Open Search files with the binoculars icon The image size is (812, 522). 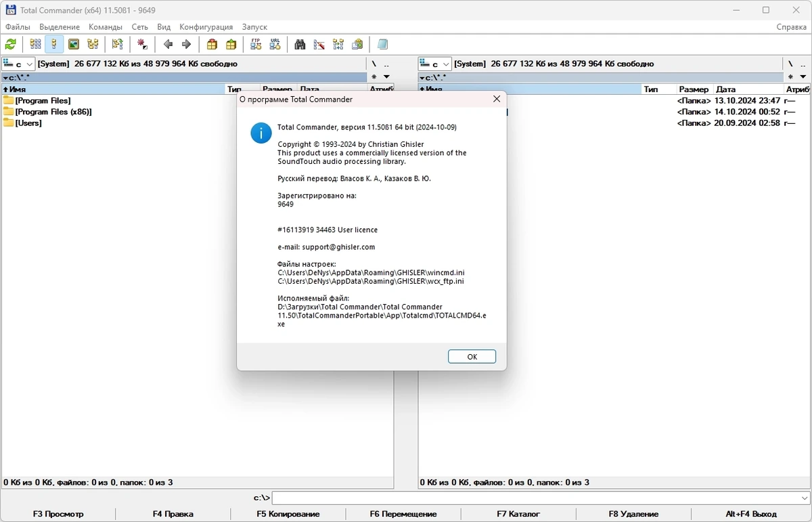pos(300,45)
